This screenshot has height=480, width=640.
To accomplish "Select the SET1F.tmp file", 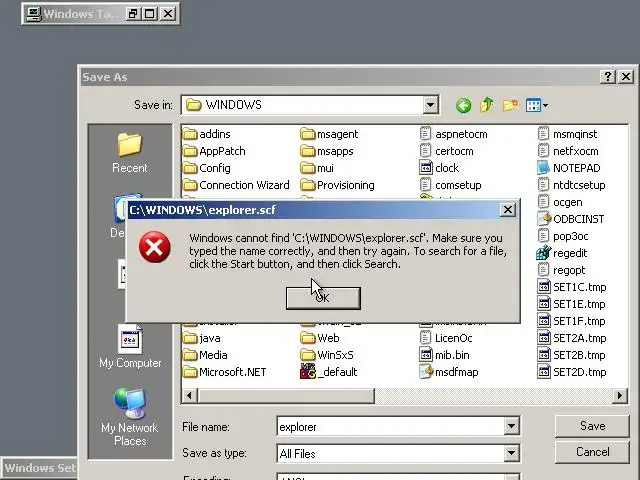I will pyautogui.click(x=571, y=321).
